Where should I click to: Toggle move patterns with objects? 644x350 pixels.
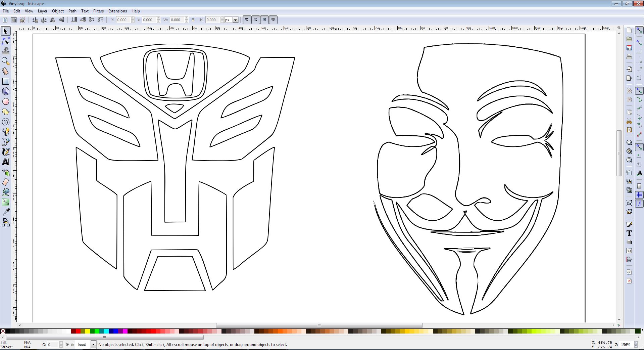tap(273, 20)
